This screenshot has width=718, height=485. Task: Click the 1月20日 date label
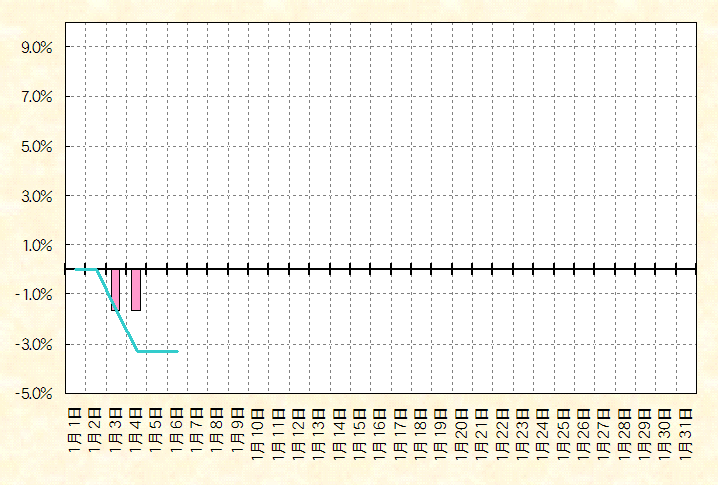462,428
